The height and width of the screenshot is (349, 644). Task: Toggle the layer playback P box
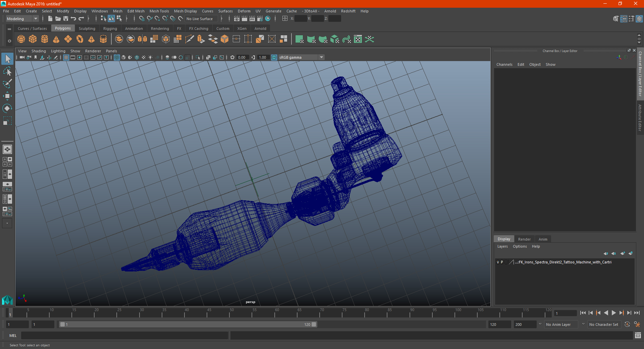pos(502,262)
